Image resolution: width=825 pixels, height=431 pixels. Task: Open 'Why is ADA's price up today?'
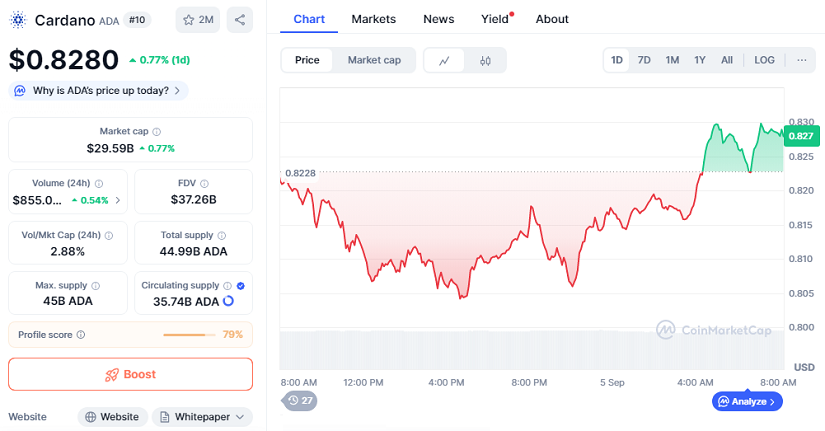pyautogui.click(x=98, y=91)
